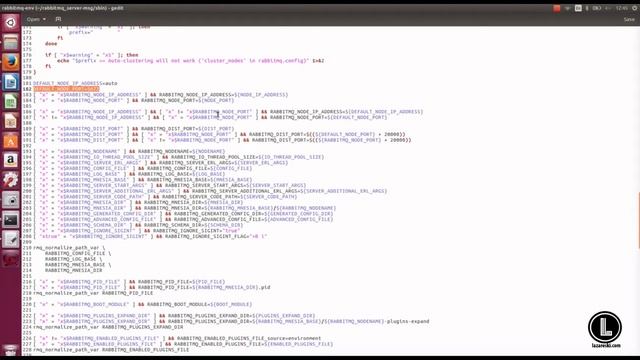Click the RABBITMQ_NODENAME line 193
The image size is (640, 360).
pyautogui.click(x=129, y=151)
